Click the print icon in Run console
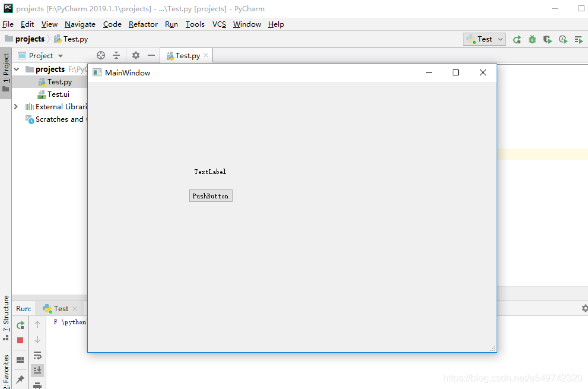The image size is (588, 389). pyautogui.click(x=37, y=385)
